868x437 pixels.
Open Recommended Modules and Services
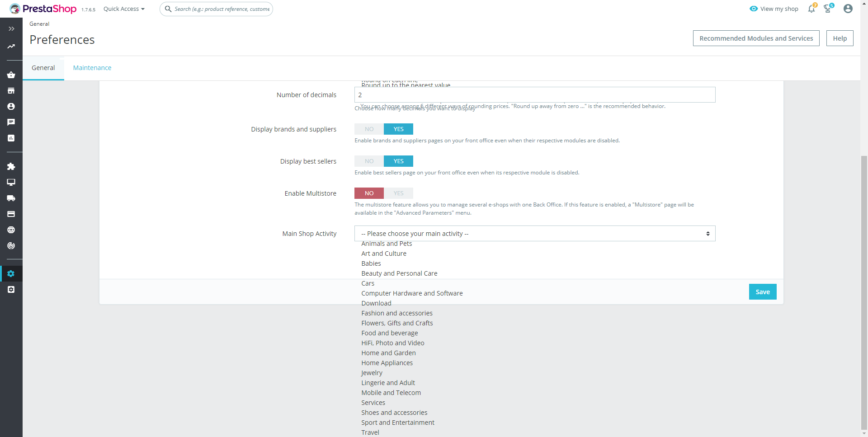756,38
